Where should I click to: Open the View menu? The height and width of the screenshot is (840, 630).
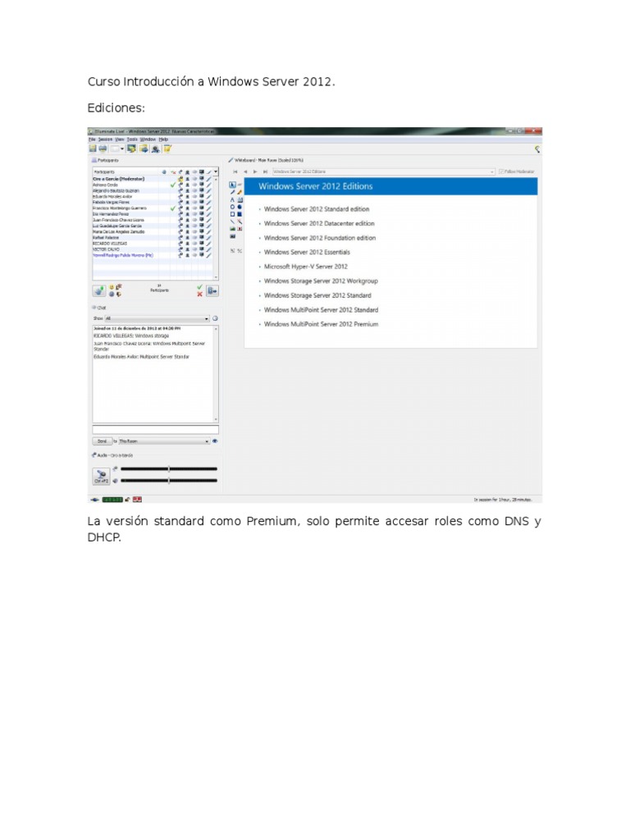(119, 139)
